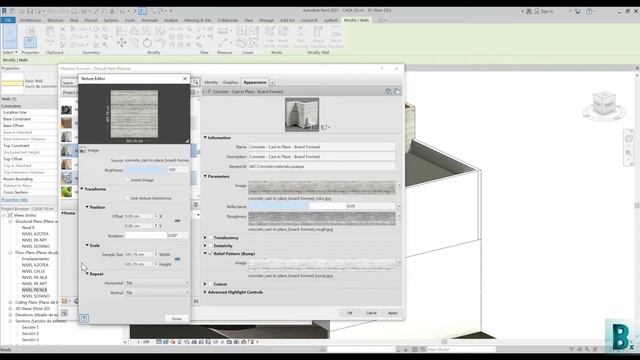640x360 pixels.
Task: Click the Revit application logo
Action: point(4,11)
